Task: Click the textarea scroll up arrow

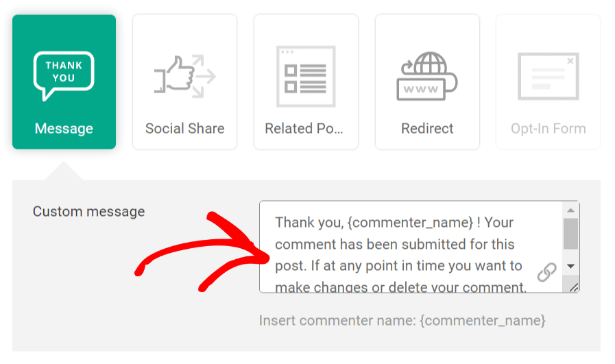Action: click(x=570, y=209)
